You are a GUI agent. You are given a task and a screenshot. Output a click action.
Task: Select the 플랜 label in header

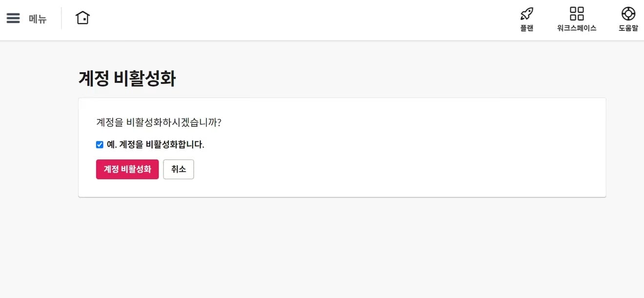527,28
